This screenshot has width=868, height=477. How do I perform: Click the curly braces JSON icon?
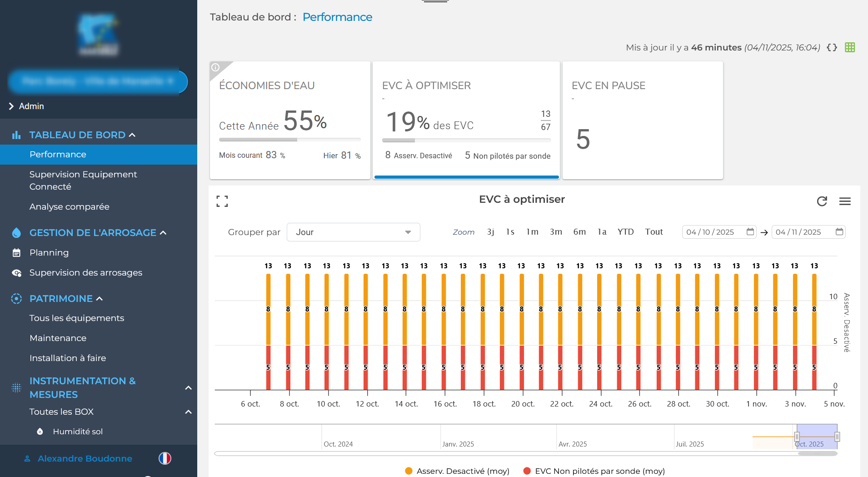(x=832, y=47)
